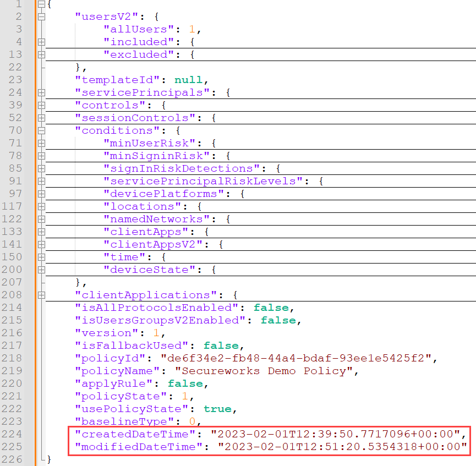
Task: Click the "clientAppsV2" key text
Action: (153, 244)
